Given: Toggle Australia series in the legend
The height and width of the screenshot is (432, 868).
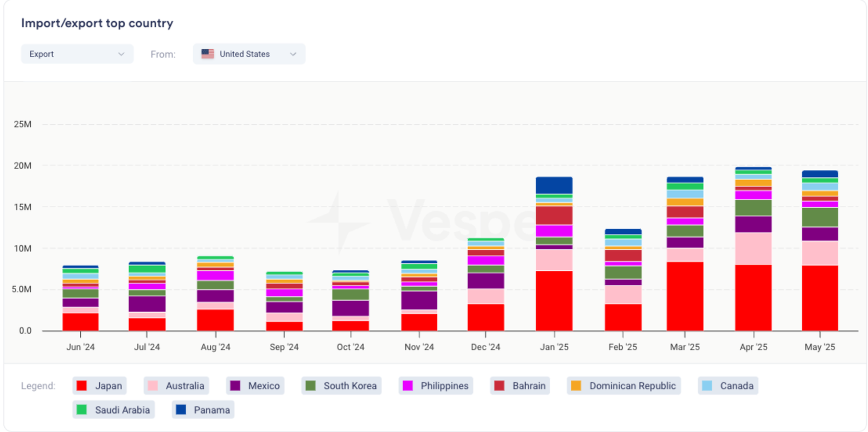Looking at the screenshot, I should [x=176, y=386].
